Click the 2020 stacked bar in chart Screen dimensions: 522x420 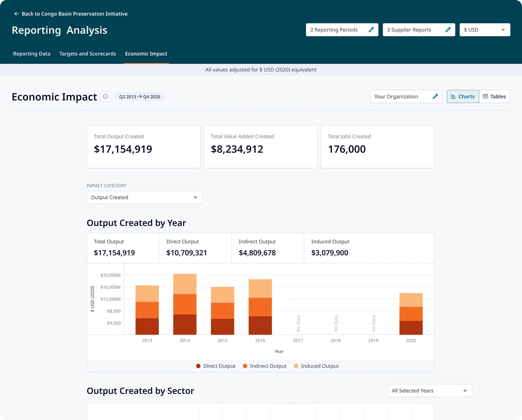411,314
